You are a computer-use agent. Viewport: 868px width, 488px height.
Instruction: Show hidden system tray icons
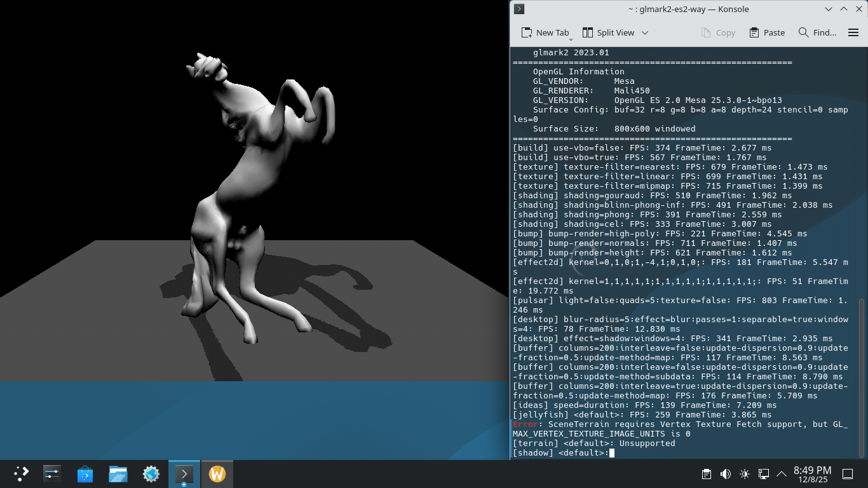point(782,474)
